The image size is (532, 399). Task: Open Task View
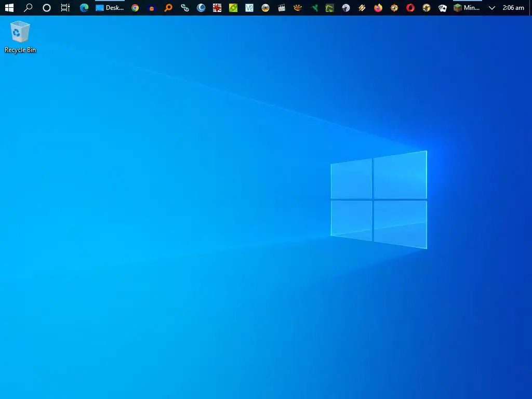(x=65, y=7)
